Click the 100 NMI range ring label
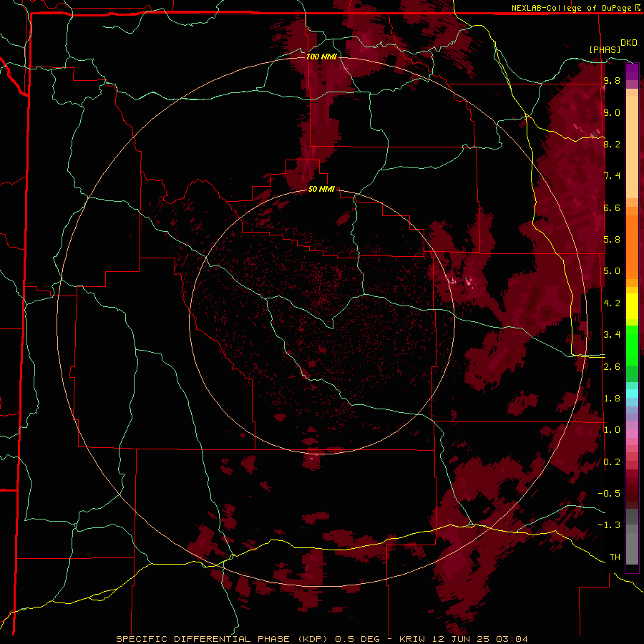Screen dimensions: 644x644 (x=321, y=57)
